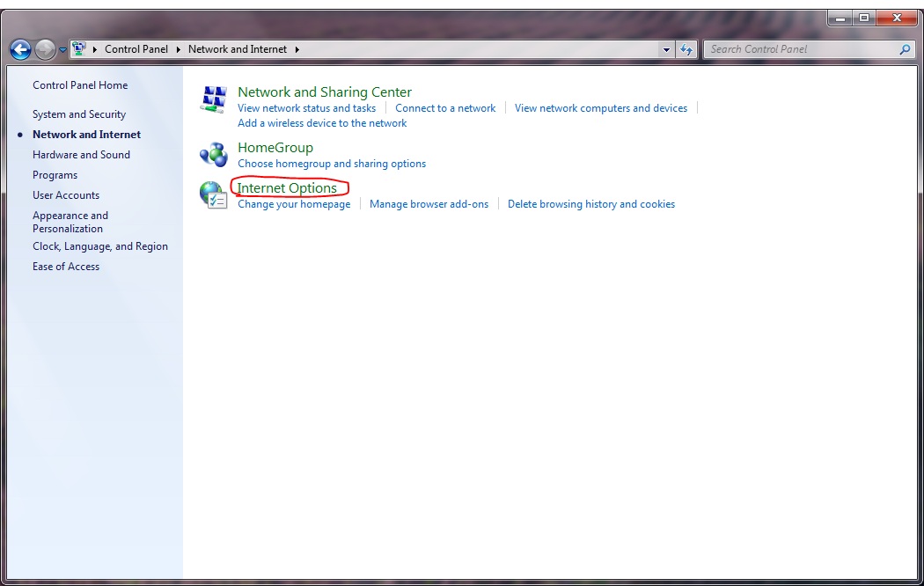Image resolution: width=924 pixels, height=586 pixels.
Task: Click View network computers and devices
Action: tap(601, 108)
